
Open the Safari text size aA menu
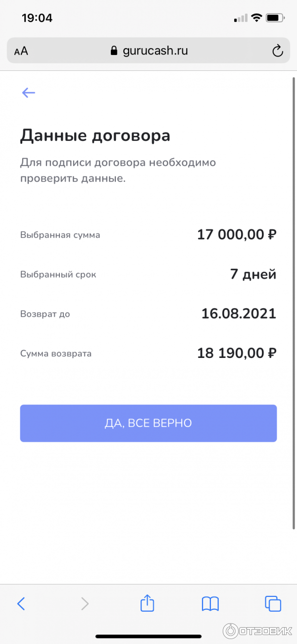(21, 51)
